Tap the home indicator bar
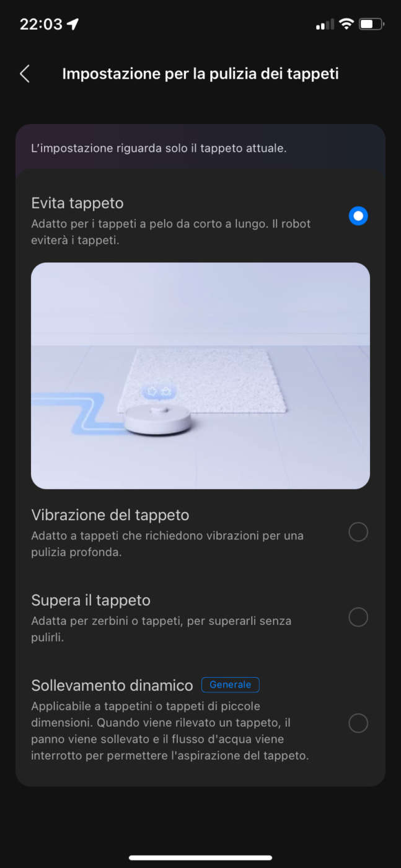Image resolution: width=401 pixels, height=868 pixels. coord(200,857)
